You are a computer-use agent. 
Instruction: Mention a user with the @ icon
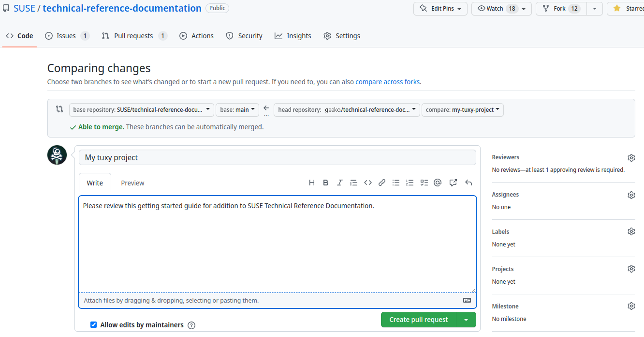tap(438, 183)
